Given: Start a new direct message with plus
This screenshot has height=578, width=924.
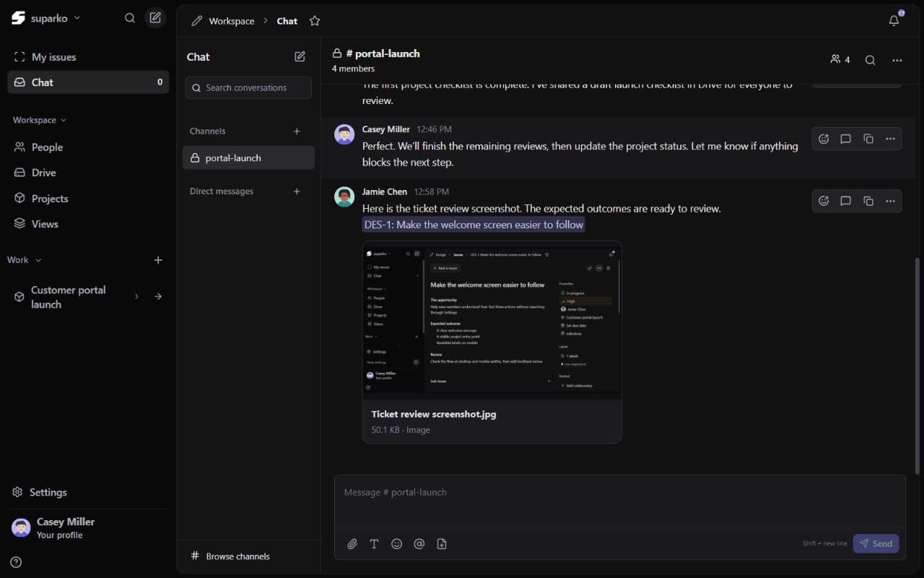Looking at the screenshot, I should pyautogui.click(x=297, y=191).
